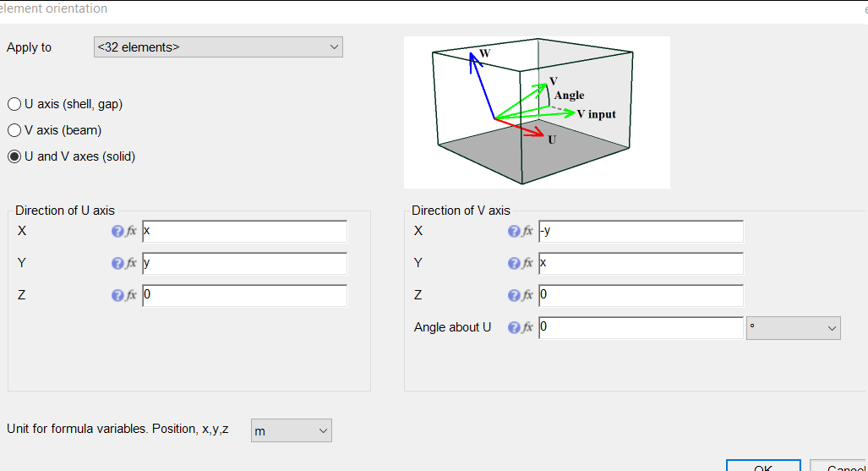868x471 pixels.
Task: Open fx formula editor for V axis X
Action: tap(527, 232)
